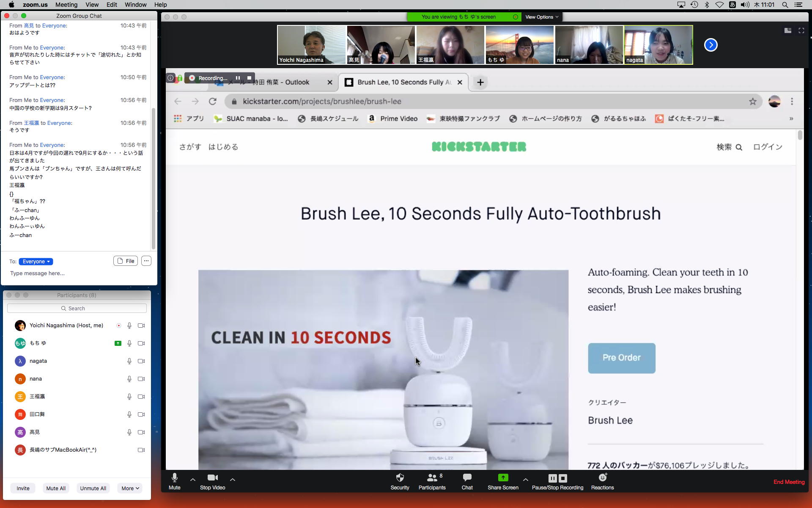812x508 pixels.
Task: Click the File attachment button in chat
Action: pos(126,261)
